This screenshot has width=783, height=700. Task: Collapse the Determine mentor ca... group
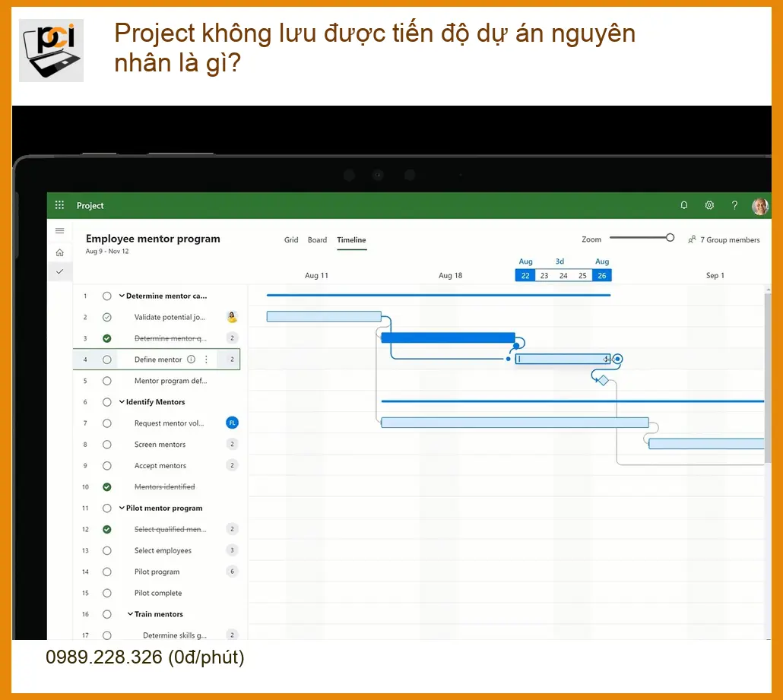click(x=122, y=296)
